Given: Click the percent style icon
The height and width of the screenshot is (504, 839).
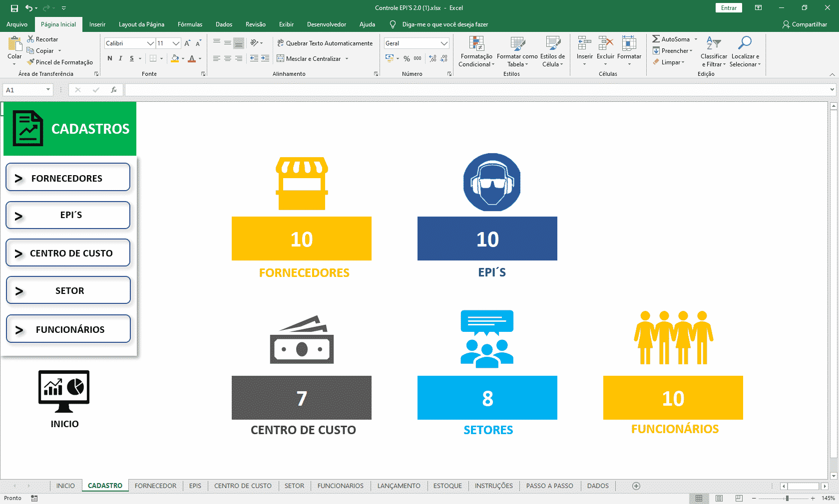Looking at the screenshot, I should [x=407, y=58].
